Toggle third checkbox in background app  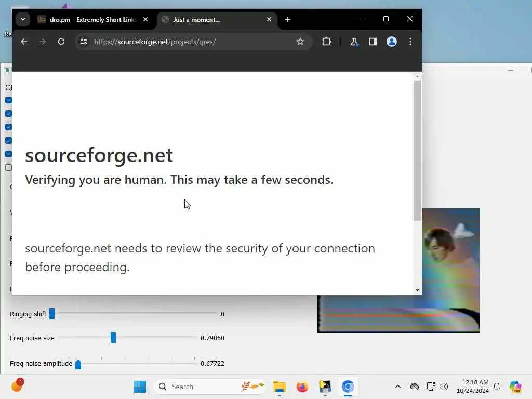(x=8, y=127)
